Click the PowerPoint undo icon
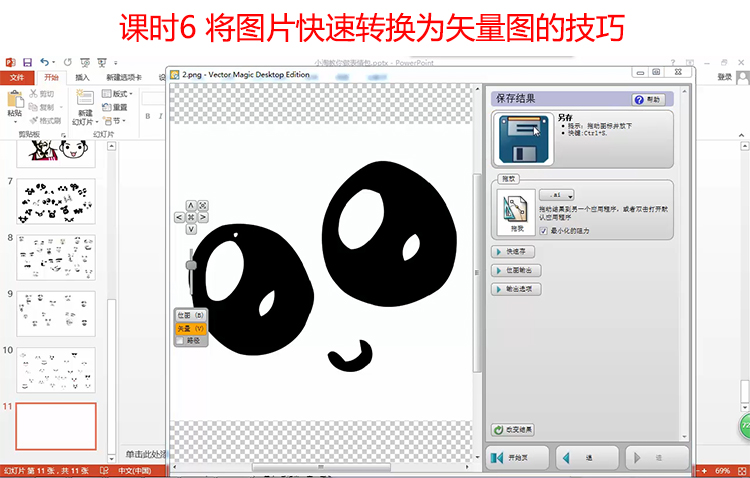 pyautogui.click(x=44, y=62)
